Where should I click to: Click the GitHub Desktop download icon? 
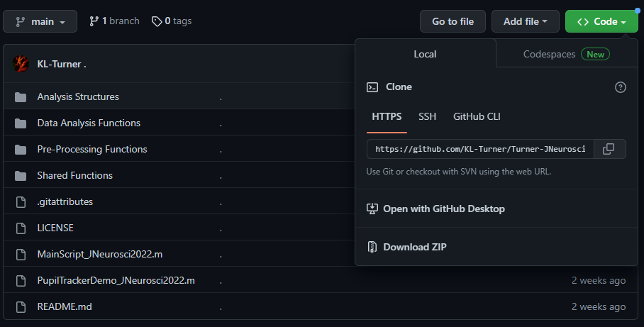[372, 209]
